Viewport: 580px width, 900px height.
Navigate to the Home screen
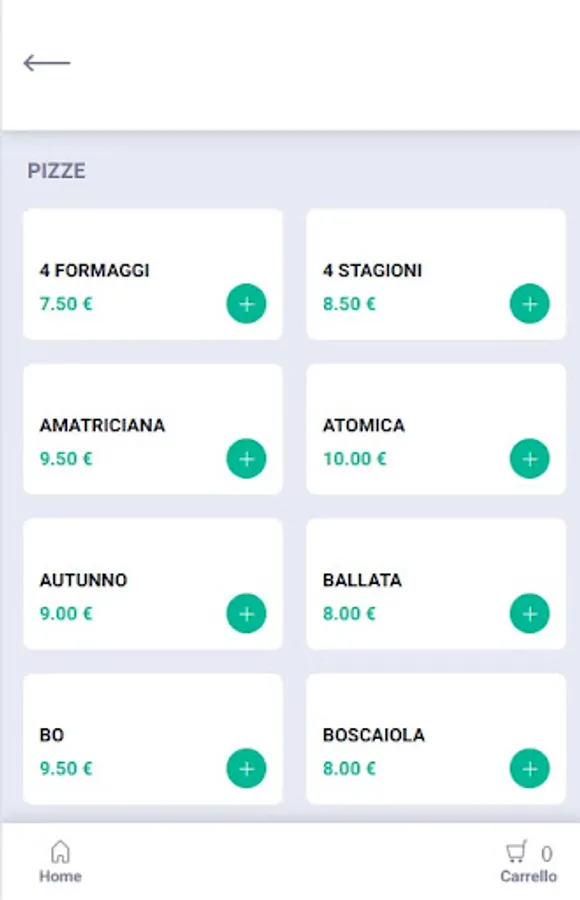click(60, 862)
